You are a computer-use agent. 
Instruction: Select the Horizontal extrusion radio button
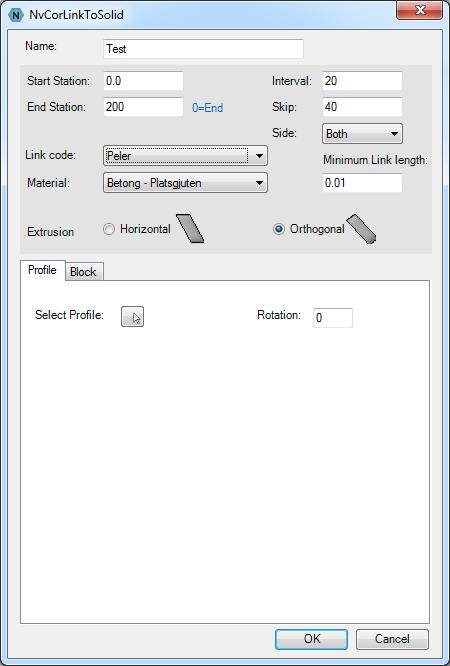click(109, 229)
